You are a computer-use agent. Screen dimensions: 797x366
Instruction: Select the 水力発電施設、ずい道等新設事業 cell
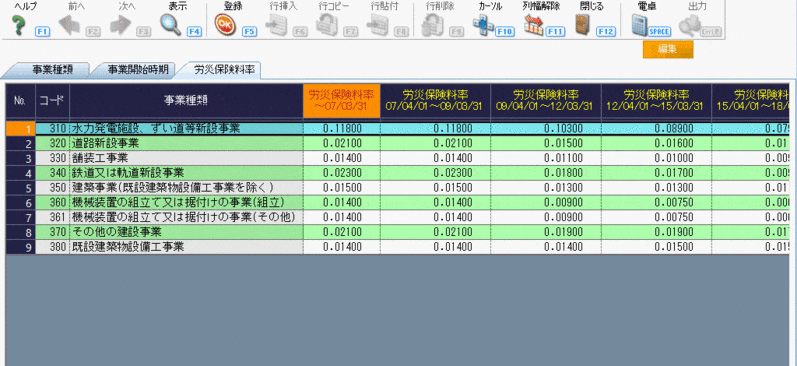point(186,129)
